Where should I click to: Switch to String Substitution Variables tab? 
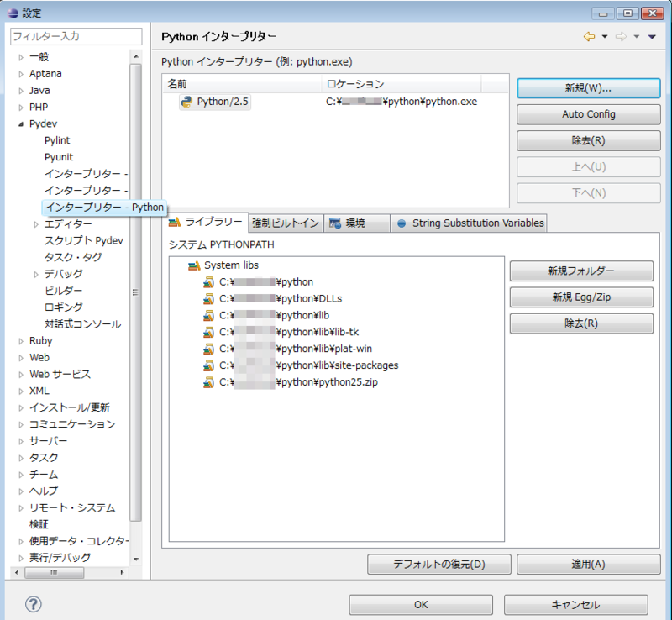pyautogui.click(x=469, y=223)
